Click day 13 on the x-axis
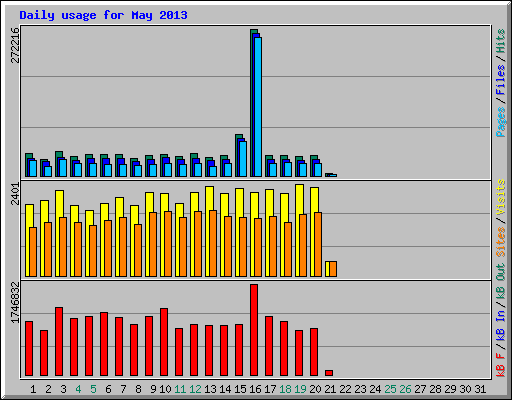 (210, 389)
